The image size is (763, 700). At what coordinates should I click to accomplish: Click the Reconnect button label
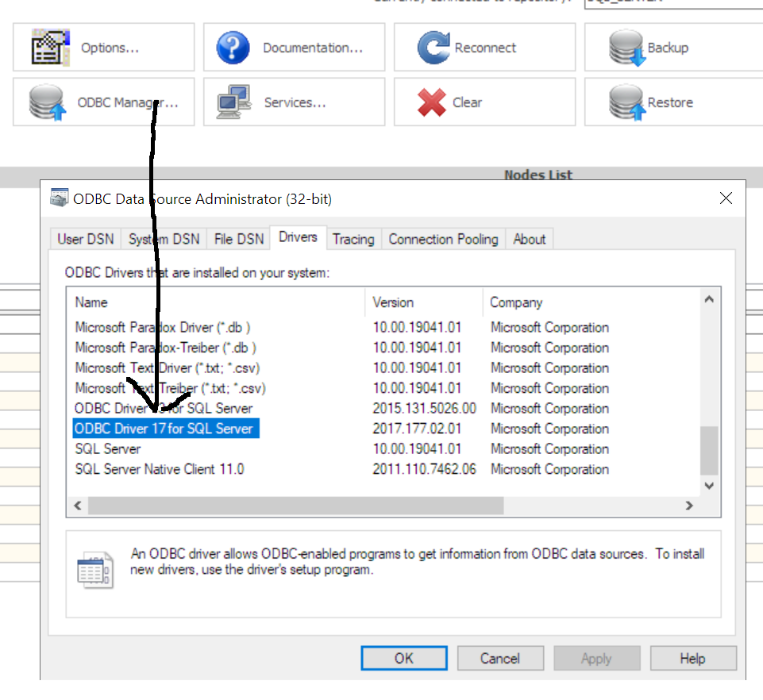(x=485, y=48)
